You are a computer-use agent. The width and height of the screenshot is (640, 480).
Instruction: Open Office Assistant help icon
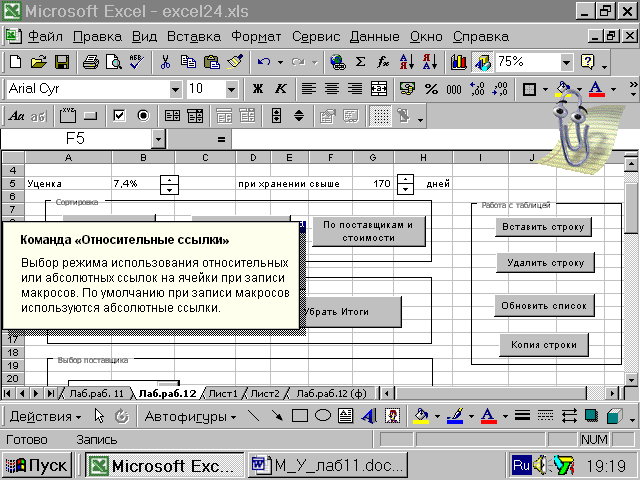tap(587, 62)
